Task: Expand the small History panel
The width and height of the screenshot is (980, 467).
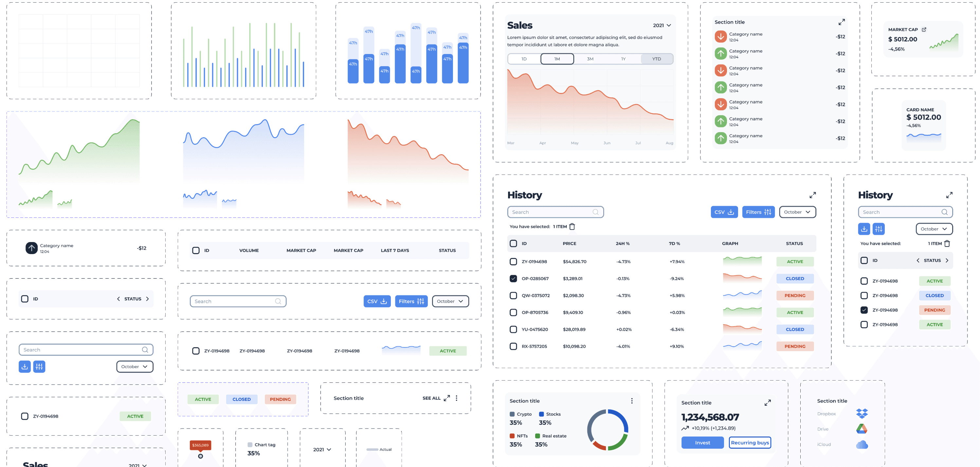Action: (x=949, y=195)
